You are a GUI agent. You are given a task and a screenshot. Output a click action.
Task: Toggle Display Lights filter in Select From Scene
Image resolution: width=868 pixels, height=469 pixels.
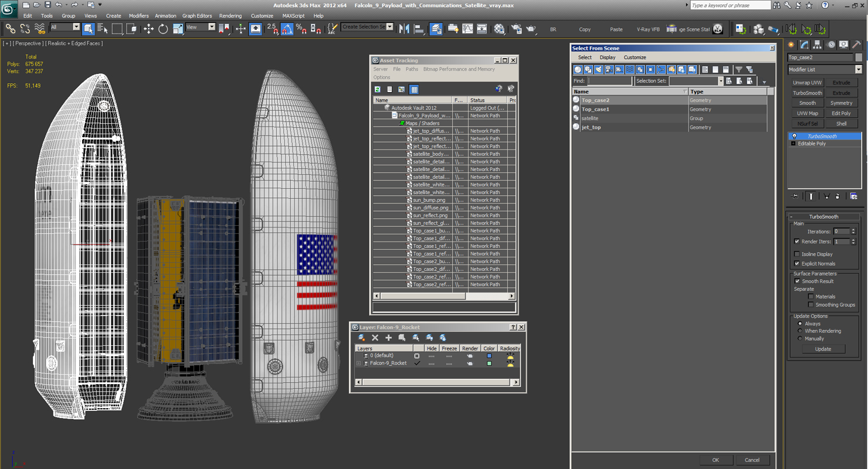tap(598, 69)
